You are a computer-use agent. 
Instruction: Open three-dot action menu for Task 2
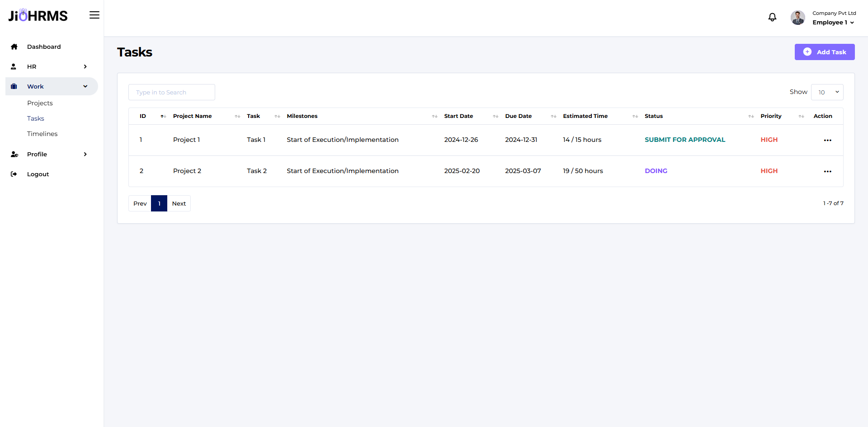point(827,171)
